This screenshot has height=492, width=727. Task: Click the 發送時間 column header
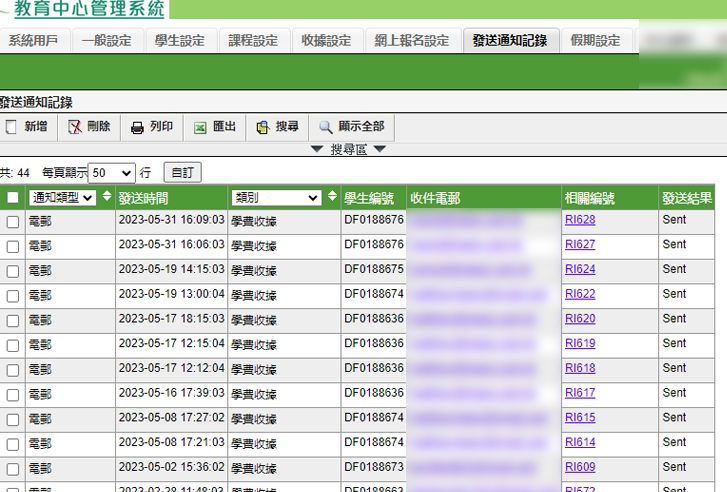tap(143, 198)
